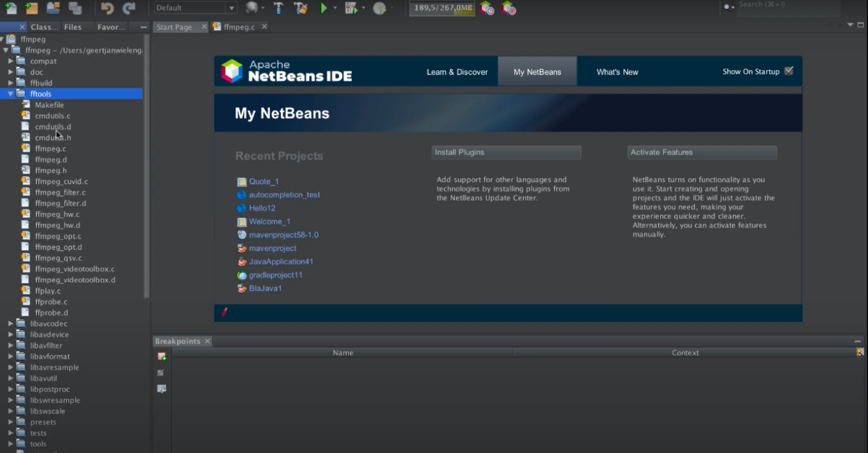Open recent project Quote_1

pos(264,182)
